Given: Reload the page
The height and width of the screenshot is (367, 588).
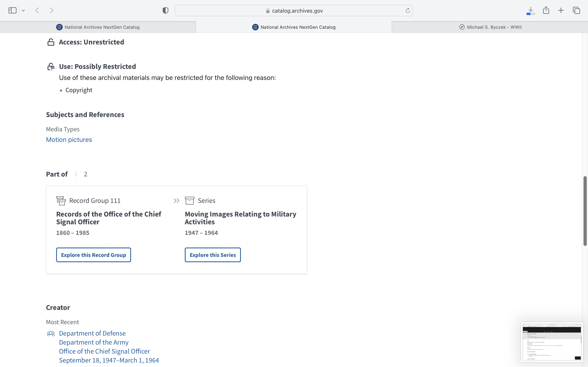Looking at the screenshot, I should [x=408, y=10].
